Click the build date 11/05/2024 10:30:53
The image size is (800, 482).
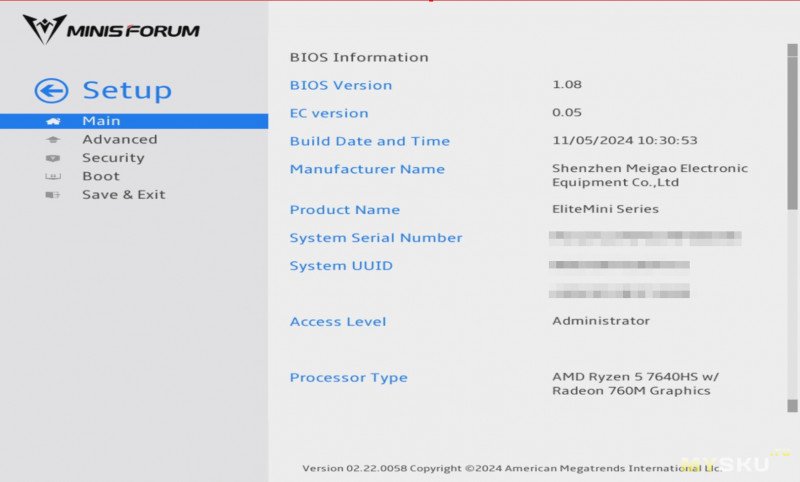pos(625,141)
